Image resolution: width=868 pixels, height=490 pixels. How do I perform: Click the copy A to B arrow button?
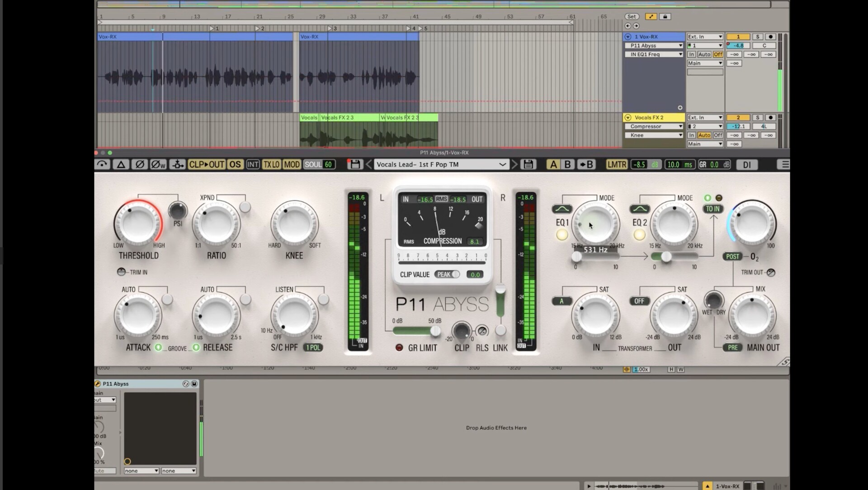coord(586,164)
